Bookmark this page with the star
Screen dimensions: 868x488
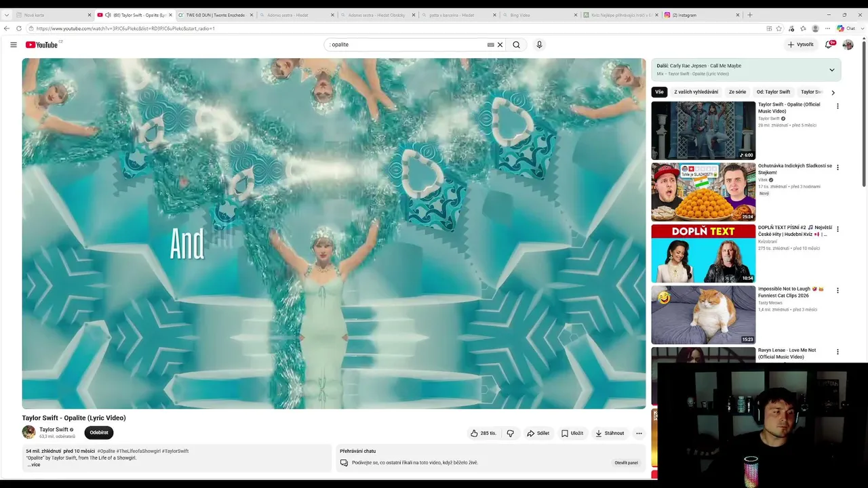779,28
